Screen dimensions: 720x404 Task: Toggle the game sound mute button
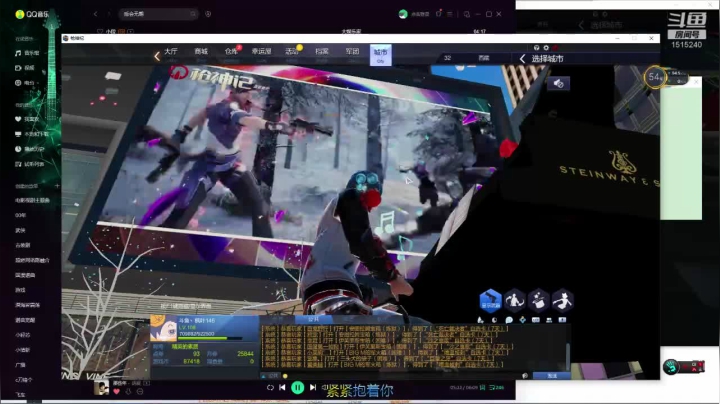pos(558,84)
